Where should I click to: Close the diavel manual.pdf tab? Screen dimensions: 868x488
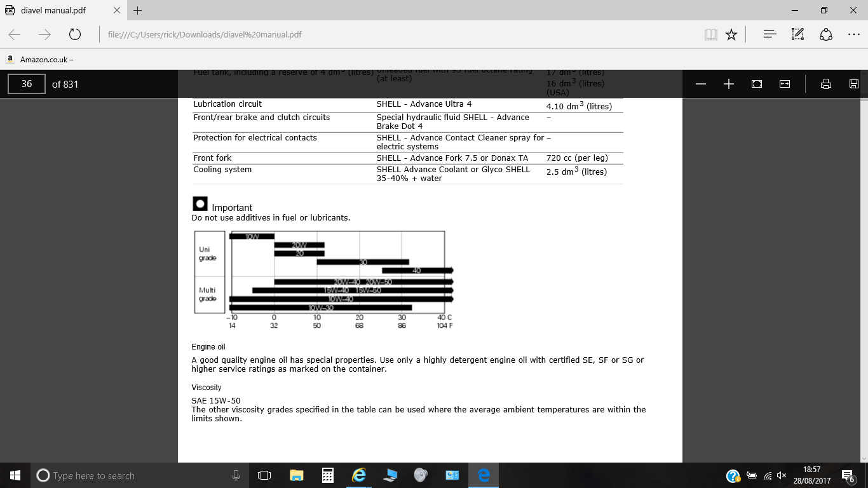[x=117, y=10]
